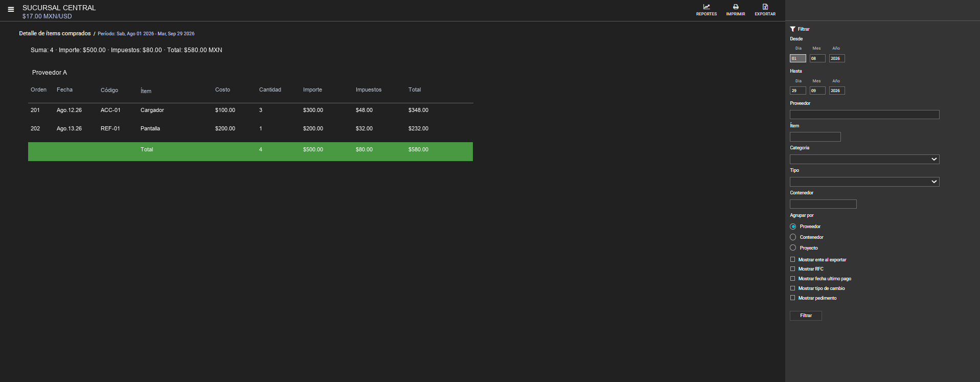This screenshot has height=382, width=980.
Task: Focus the Desde day field
Action: click(x=798, y=58)
